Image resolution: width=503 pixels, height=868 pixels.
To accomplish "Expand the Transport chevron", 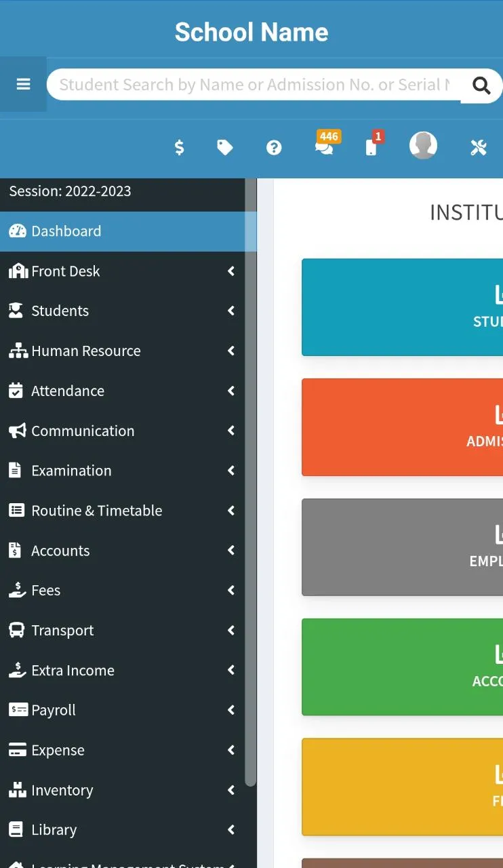I will (x=231, y=630).
